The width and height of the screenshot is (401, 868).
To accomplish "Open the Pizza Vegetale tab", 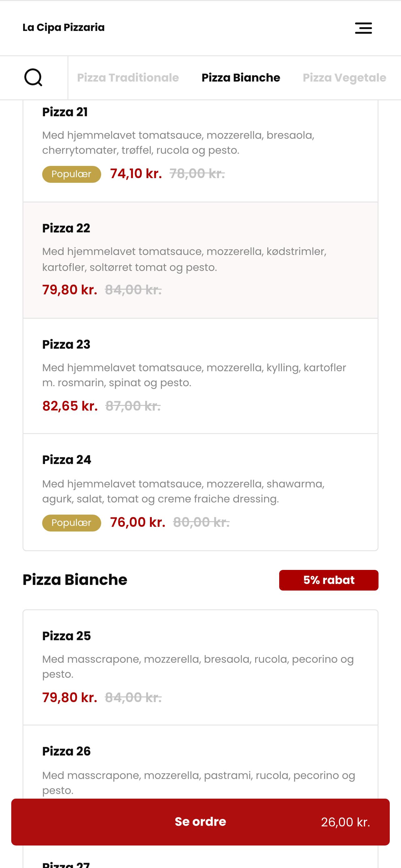I will [344, 77].
